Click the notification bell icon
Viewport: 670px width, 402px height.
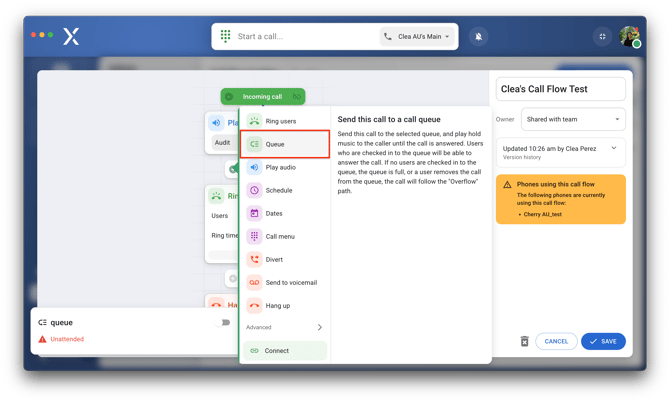coord(479,37)
